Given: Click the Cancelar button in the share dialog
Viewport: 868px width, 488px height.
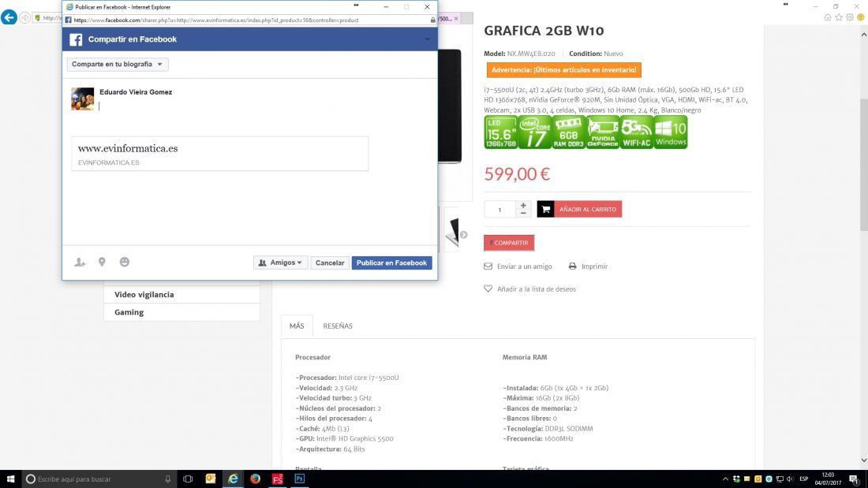Looking at the screenshot, I should pos(330,263).
